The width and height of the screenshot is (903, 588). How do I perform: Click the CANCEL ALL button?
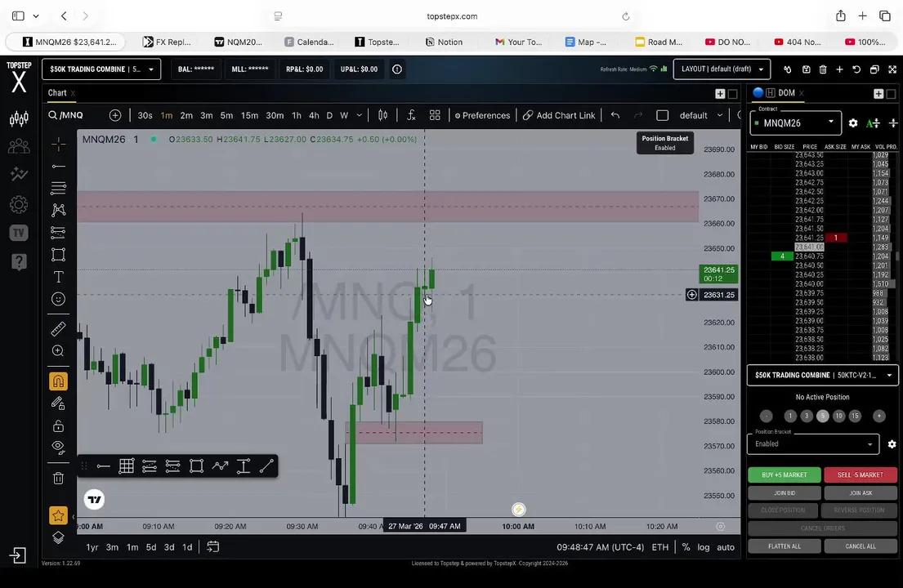tap(861, 546)
